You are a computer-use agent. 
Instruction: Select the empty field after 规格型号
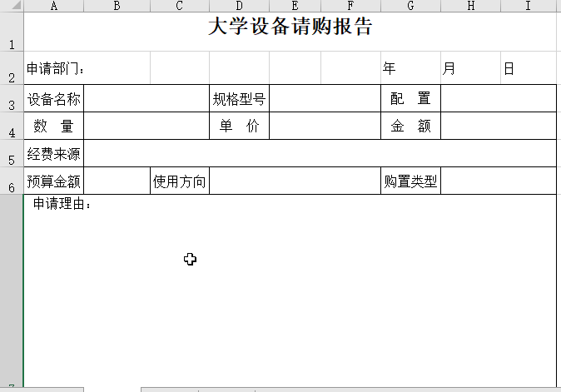(325, 99)
